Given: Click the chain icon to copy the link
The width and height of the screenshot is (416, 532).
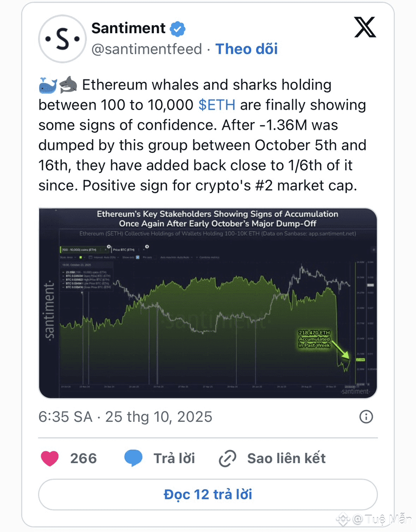Looking at the screenshot, I should tap(228, 459).
